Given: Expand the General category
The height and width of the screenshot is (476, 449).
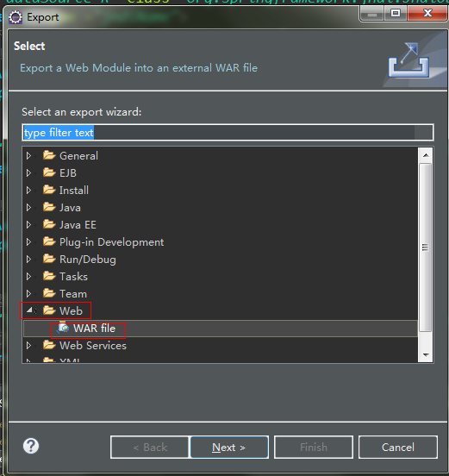Looking at the screenshot, I should pyautogui.click(x=28, y=156).
